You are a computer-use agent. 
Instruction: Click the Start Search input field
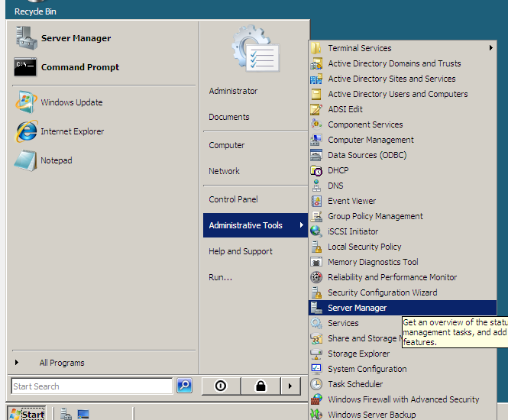(x=92, y=386)
